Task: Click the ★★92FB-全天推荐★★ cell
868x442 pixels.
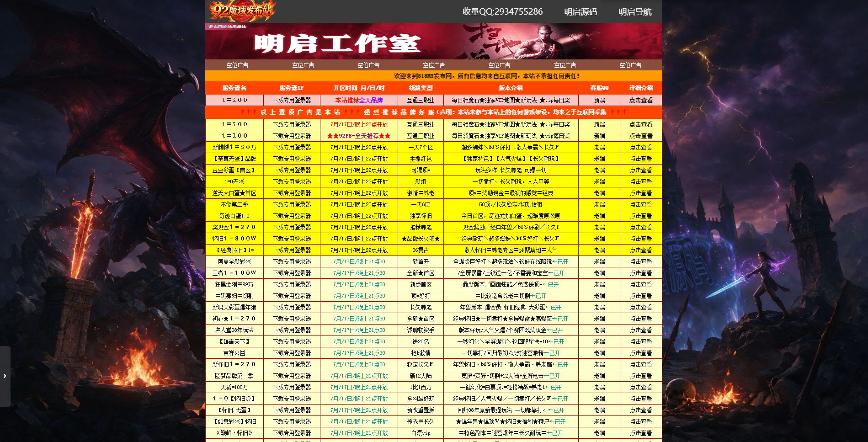Action: [x=359, y=136]
